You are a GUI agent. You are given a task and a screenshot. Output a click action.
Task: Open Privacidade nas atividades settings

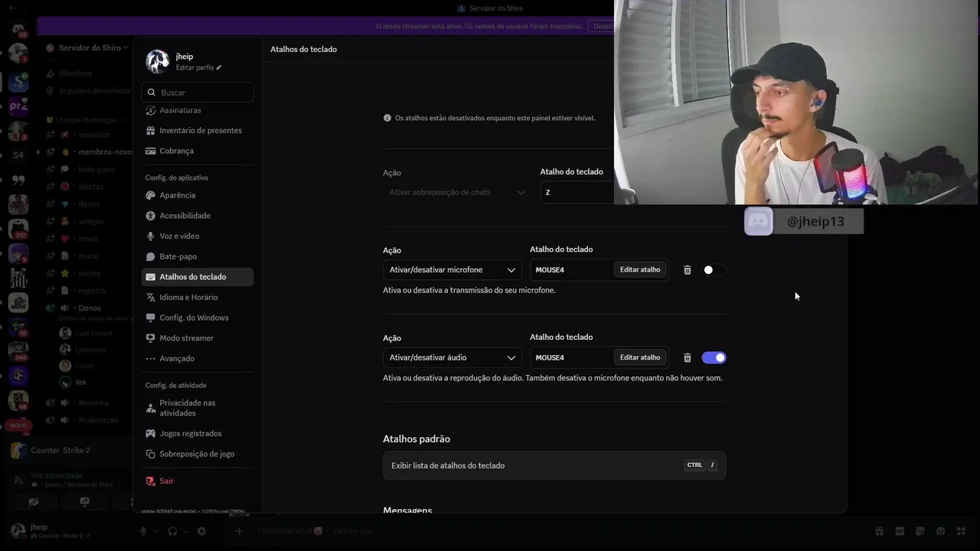point(198,408)
